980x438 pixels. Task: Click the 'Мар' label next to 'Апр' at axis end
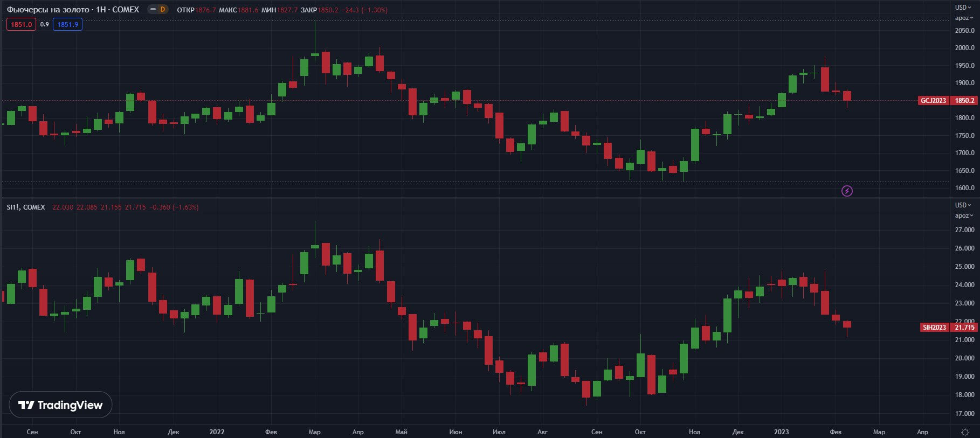tap(879, 432)
